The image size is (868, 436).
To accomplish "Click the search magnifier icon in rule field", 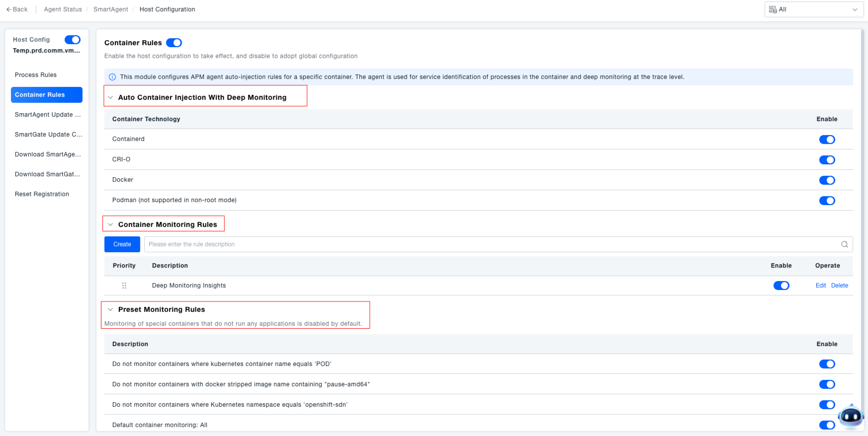I will [844, 244].
